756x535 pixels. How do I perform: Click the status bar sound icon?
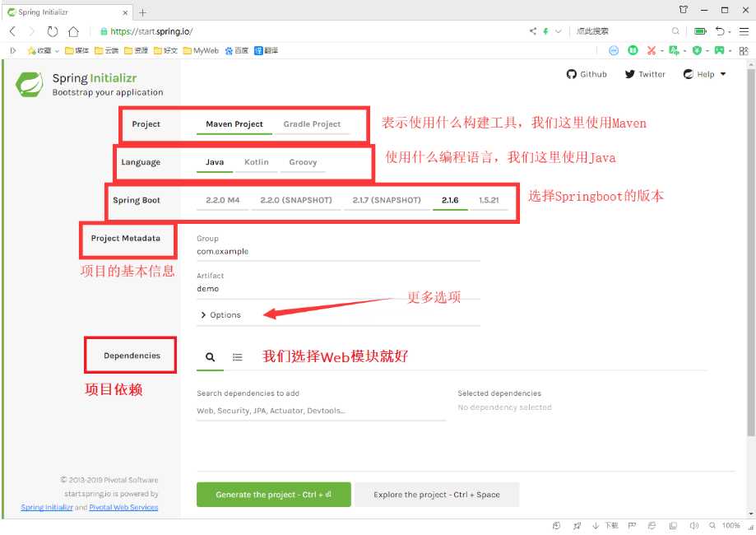point(693,525)
